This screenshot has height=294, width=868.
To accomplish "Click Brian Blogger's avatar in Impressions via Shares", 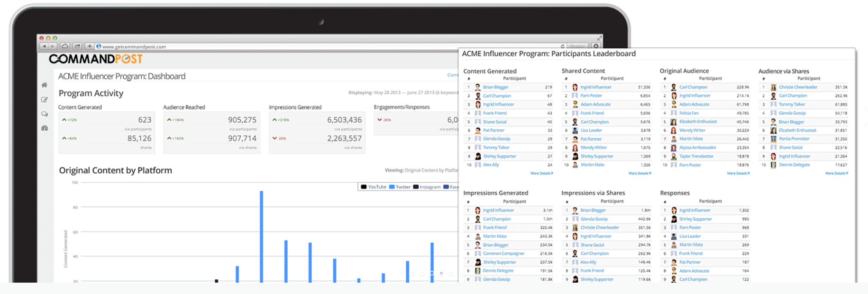I will click(575, 210).
